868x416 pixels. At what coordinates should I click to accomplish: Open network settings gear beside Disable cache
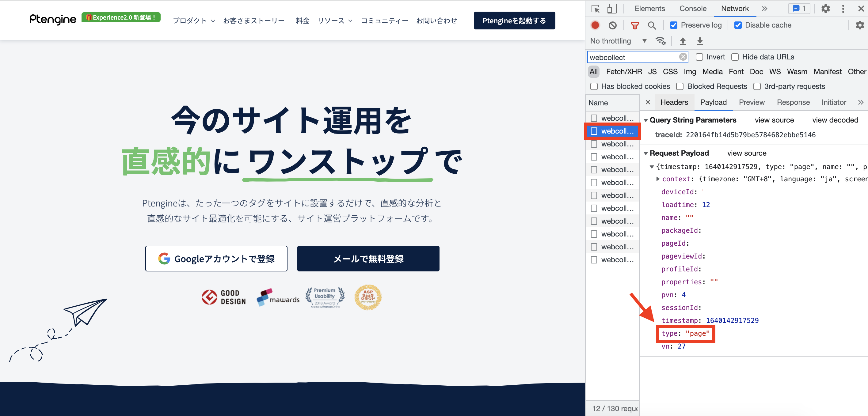click(860, 25)
